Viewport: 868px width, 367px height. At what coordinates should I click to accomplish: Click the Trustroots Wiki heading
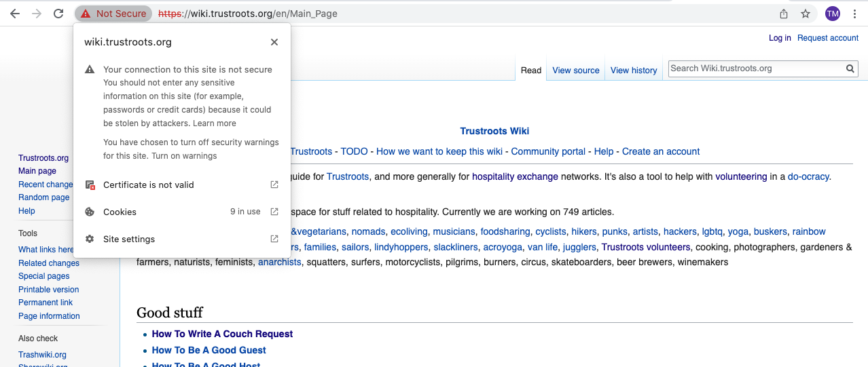pos(494,131)
